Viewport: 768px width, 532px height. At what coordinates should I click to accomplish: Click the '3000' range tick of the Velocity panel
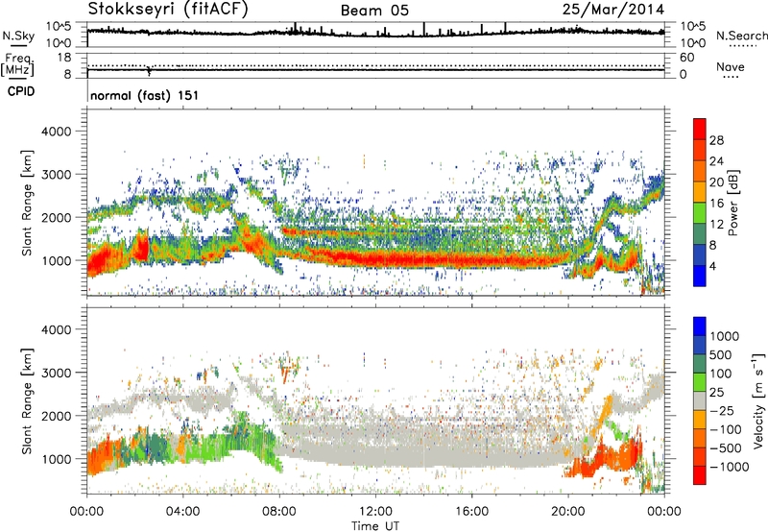[x=56, y=373]
